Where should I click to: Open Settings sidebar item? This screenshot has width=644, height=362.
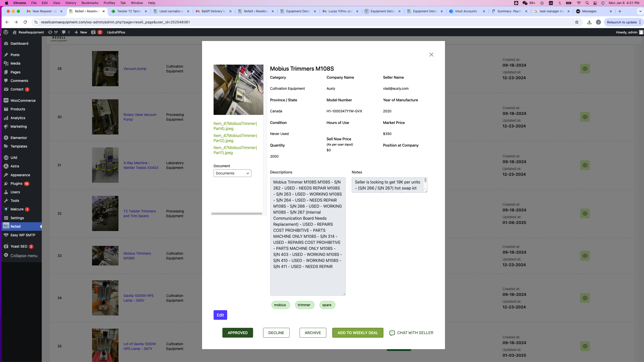click(x=17, y=218)
